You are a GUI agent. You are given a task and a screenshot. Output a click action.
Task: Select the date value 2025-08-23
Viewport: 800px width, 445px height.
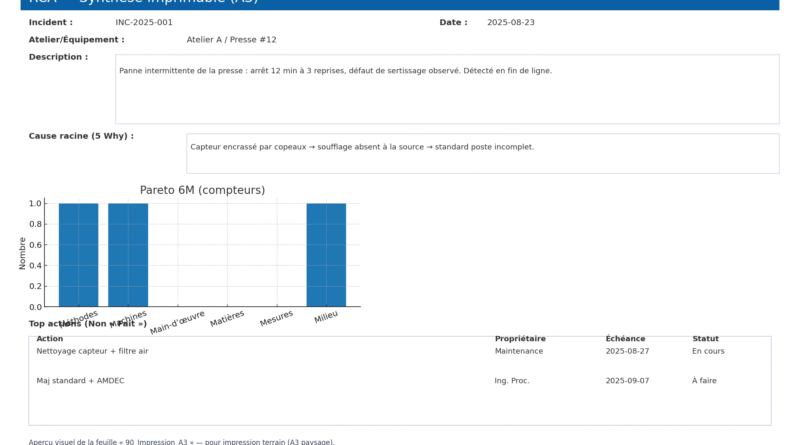click(x=511, y=22)
